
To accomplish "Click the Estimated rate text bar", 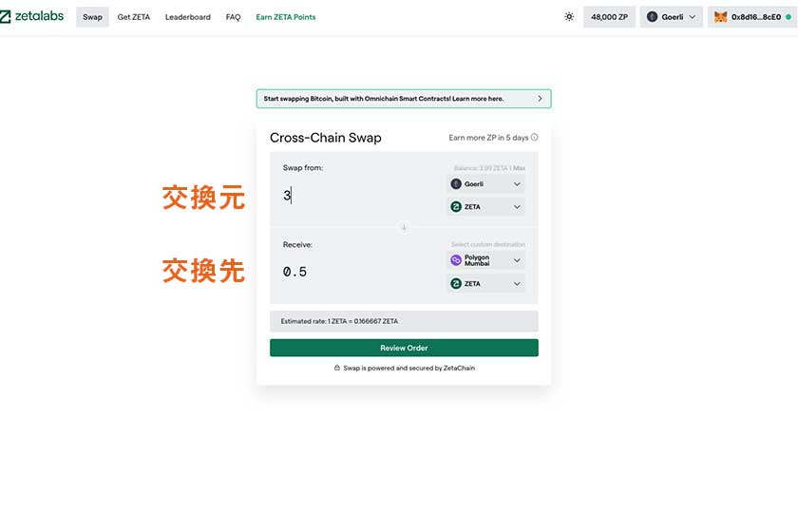I will click(404, 321).
